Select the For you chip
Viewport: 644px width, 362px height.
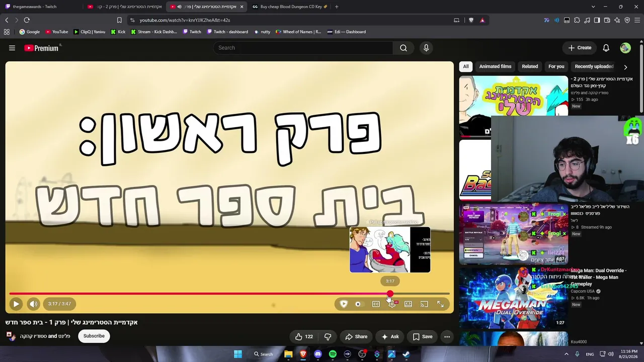click(556, 66)
